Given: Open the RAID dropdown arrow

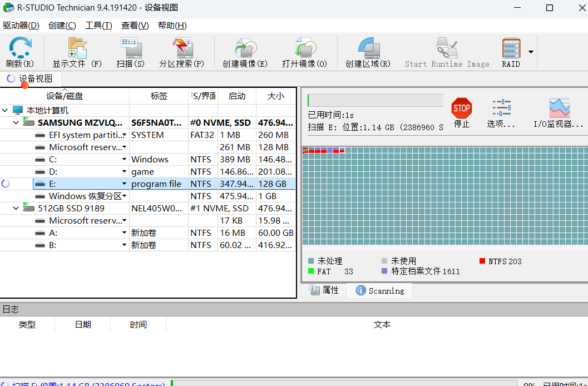Looking at the screenshot, I should pyautogui.click(x=531, y=52).
